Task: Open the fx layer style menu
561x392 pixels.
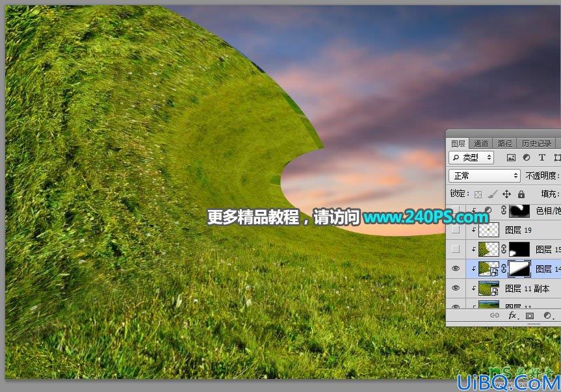Action: [512, 315]
